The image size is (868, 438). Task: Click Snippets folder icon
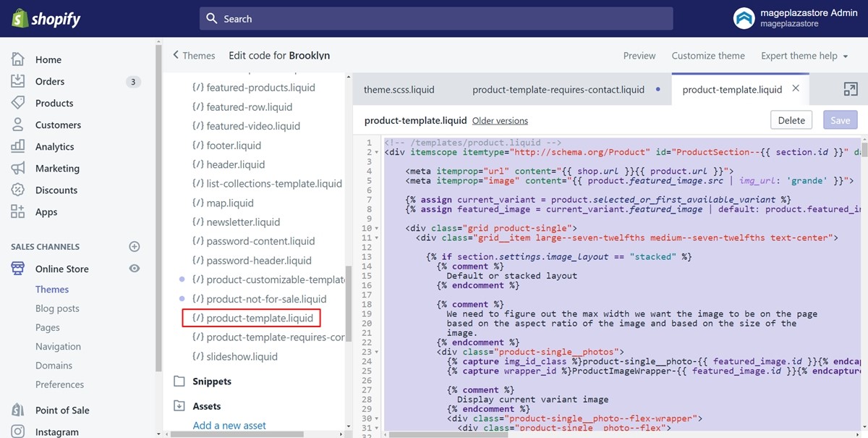179,382
